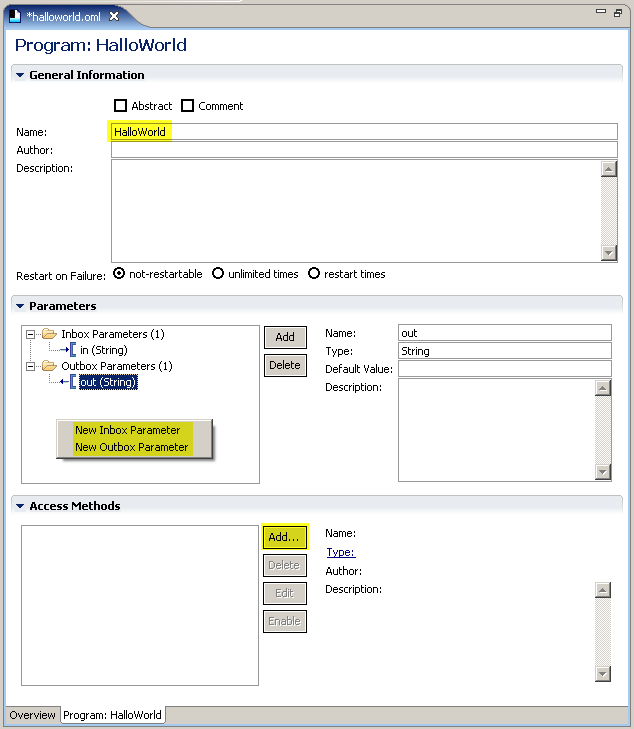The image size is (634, 729).
Task: Click into the program Description text area
Action: [x=356, y=211]
